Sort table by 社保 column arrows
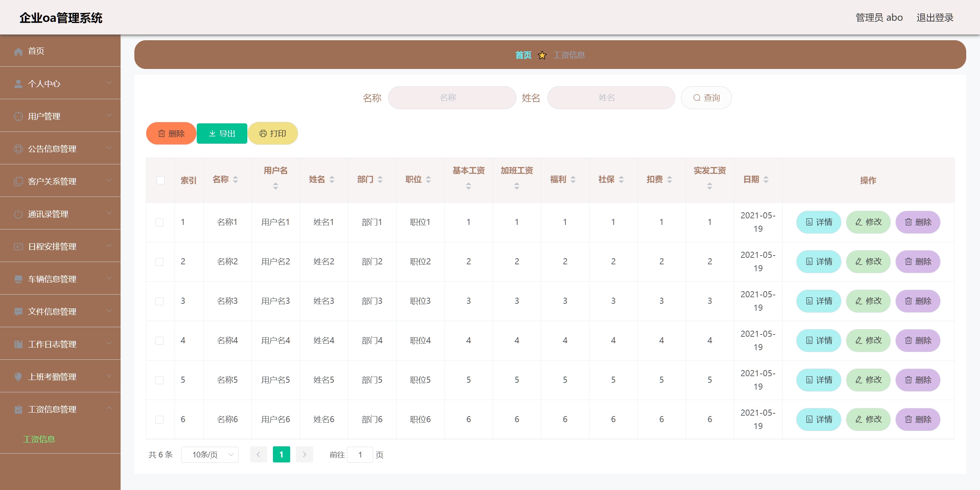This screenshot has height=490, width=980. pos(621,179)
